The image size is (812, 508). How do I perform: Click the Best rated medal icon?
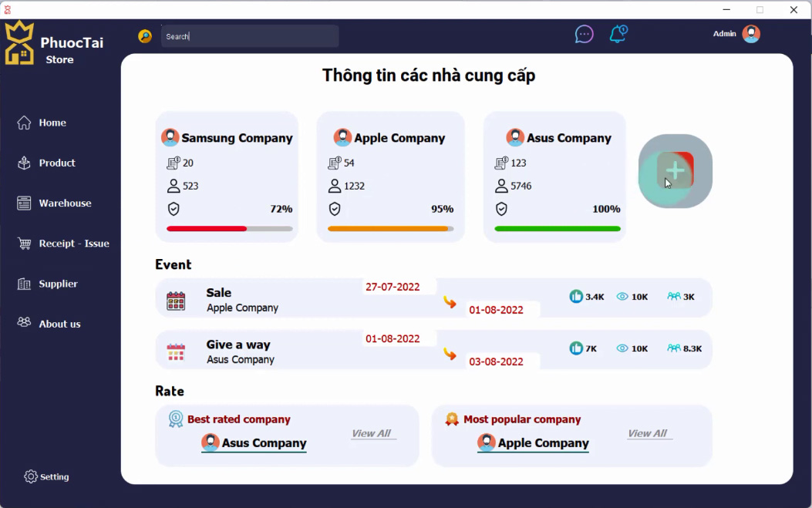click(176, 419)
